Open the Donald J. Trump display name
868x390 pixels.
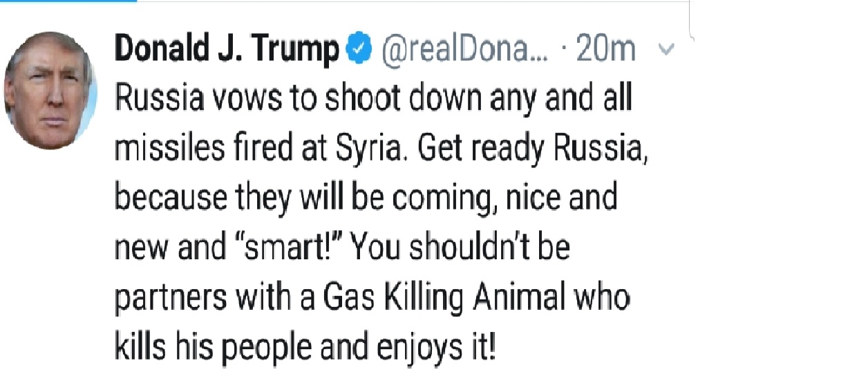[227, 50]
